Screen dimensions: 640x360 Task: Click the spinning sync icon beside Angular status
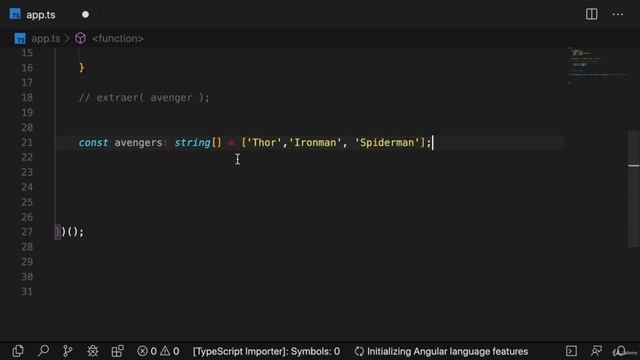pos(359,351)
